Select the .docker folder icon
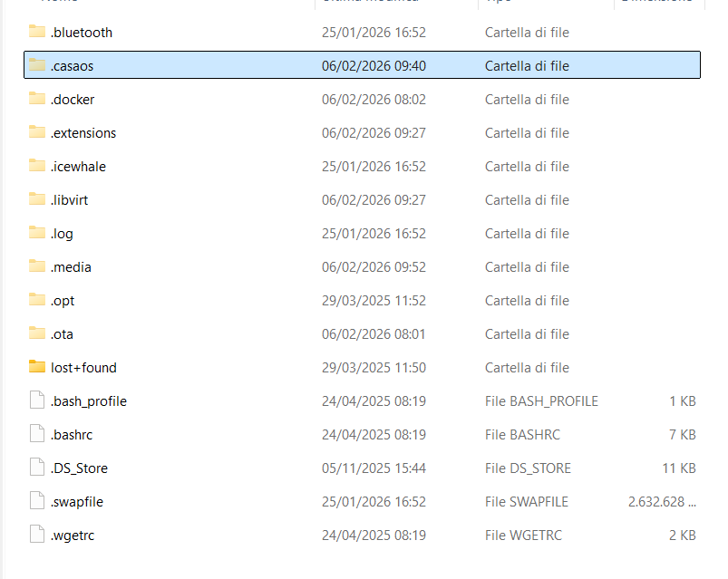The width and height of the screenshot is (728, 579). pos(36,99)
